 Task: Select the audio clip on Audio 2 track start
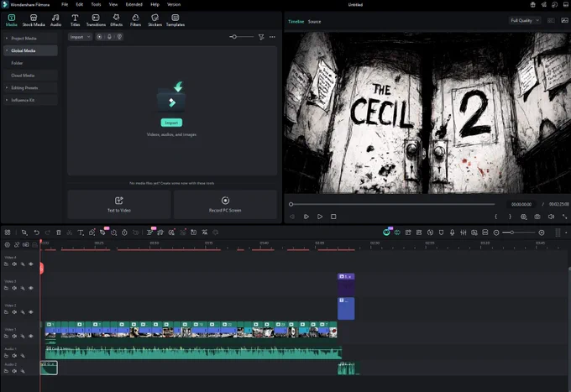(49, 368)
